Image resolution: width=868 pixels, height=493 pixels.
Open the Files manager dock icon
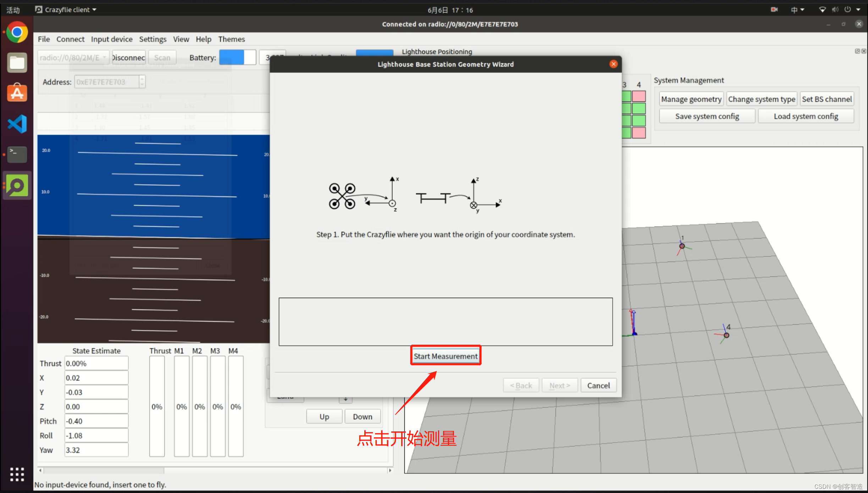point(17,63)
